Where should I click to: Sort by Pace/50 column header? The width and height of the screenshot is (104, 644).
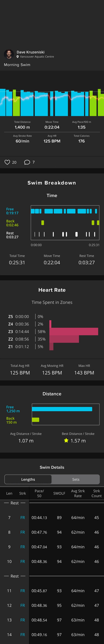39,493
